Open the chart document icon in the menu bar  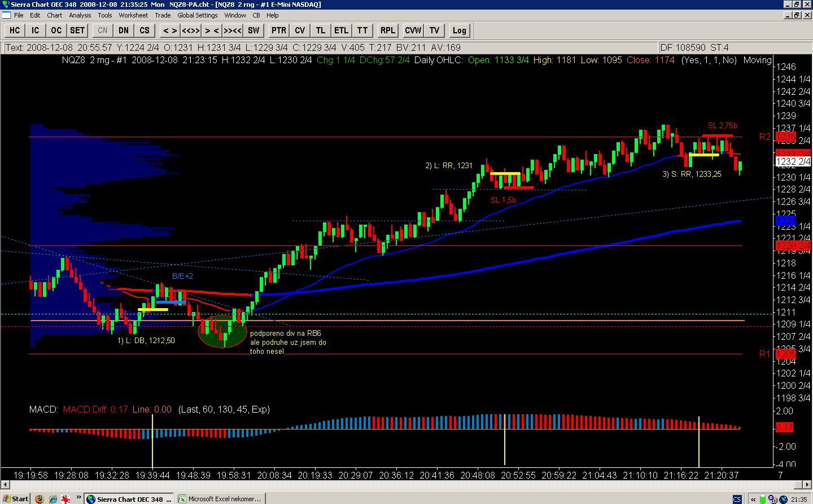click(x=5, y=15)
